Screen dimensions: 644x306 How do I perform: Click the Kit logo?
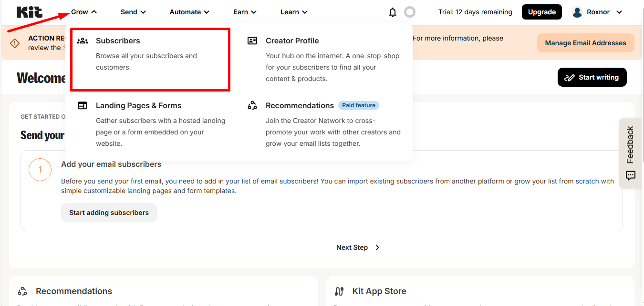(30, 12)
